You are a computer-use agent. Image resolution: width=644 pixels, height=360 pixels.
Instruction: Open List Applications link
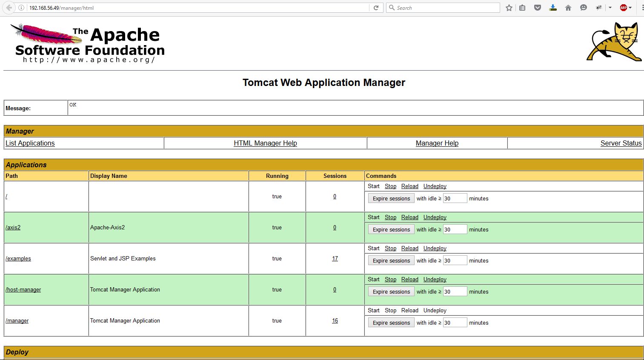click(30, 143)
